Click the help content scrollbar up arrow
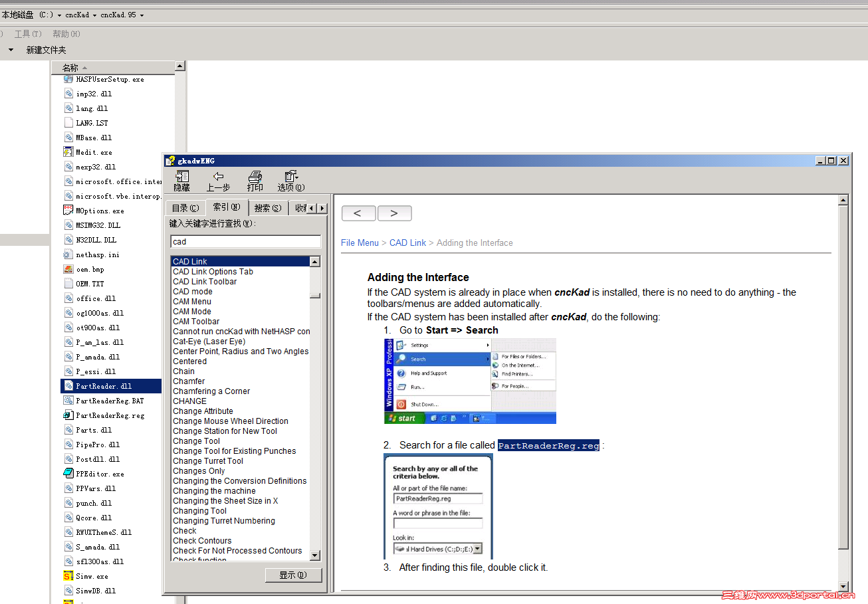The width and height of the screenshot is (868, 604). [x=843, y=200]
